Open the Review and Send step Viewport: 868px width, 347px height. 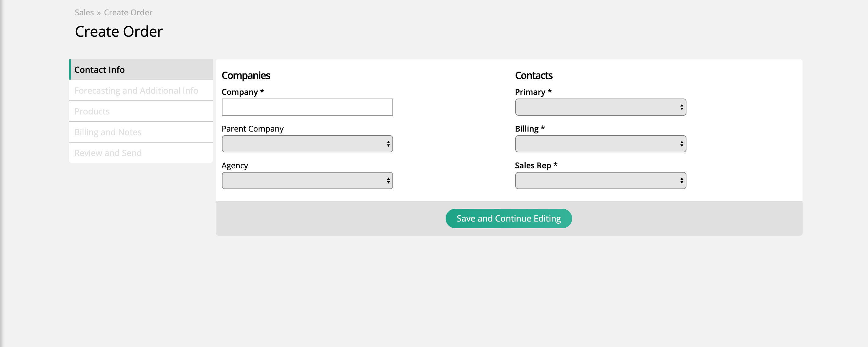coord(141,153)
